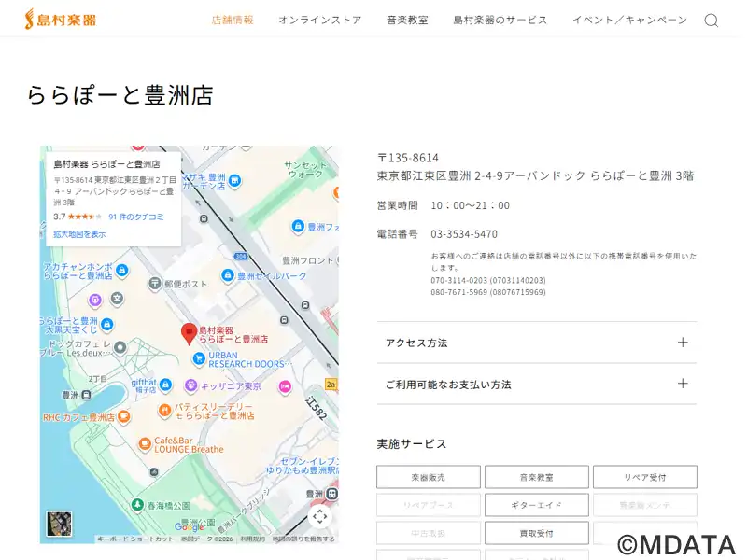The image size is (747, 560).
Task: Click the 豊洲 ferry pier icon
Action: click(86, 395)
